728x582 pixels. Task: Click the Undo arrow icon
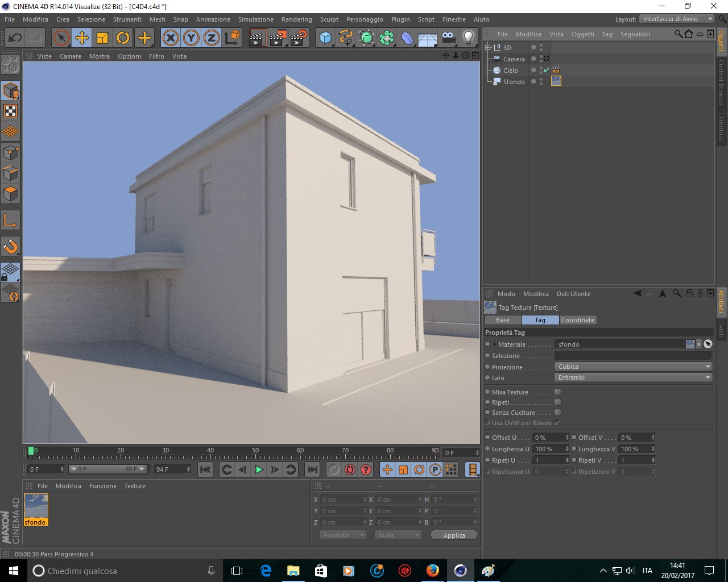click(15, 38)
